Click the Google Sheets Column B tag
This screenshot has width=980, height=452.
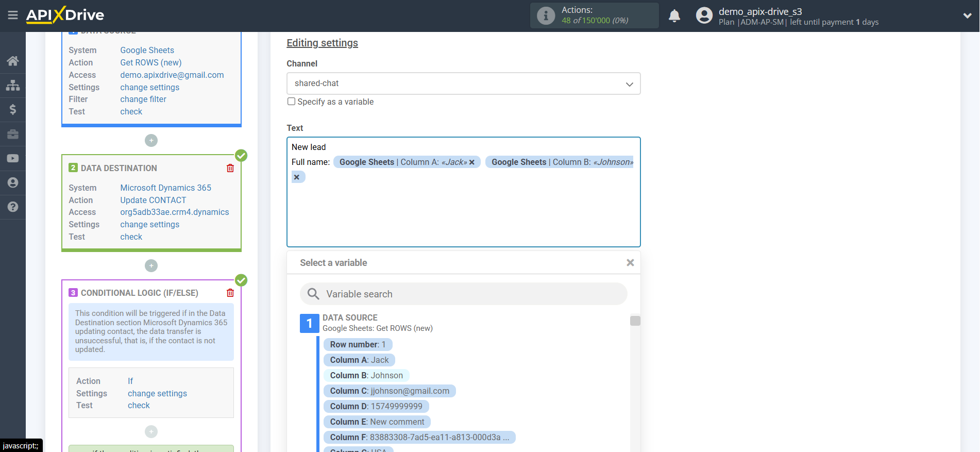(559, 162)
